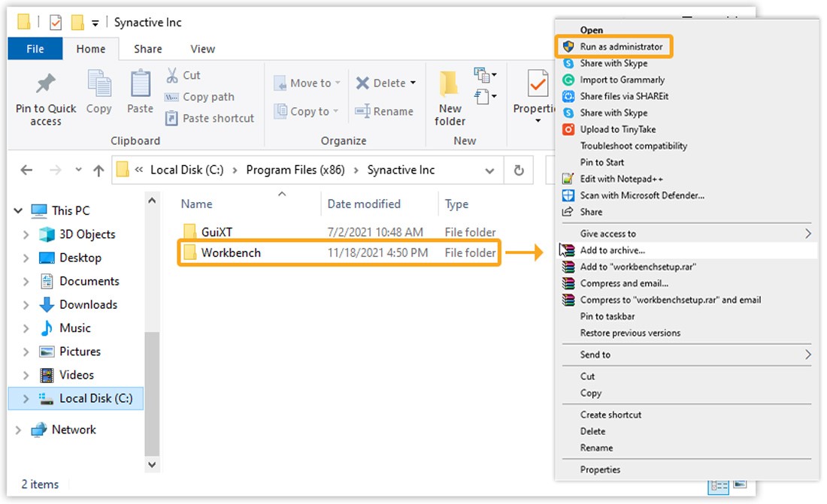827x504 pixels.
Task: Create a New folder from the ribbon
Action: tap(450, 98)
